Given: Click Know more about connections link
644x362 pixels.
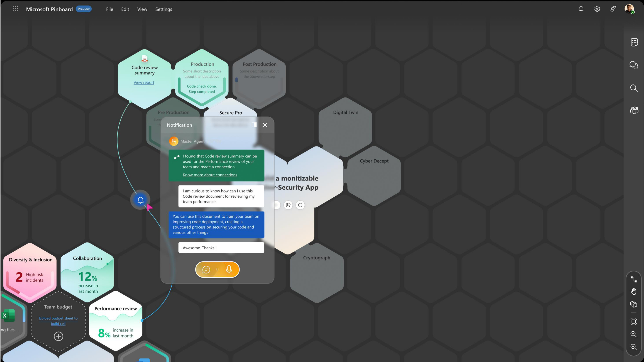Looking at the screenshot, I should point(210,175).
